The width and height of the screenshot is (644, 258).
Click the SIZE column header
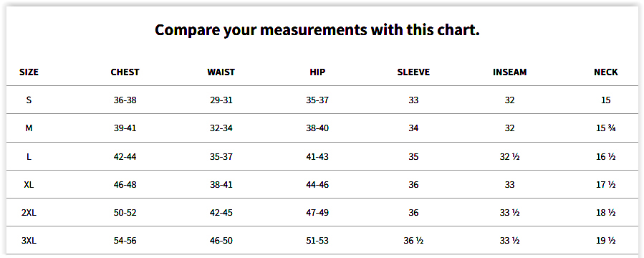pyautogui.click(x=29, y=72)
